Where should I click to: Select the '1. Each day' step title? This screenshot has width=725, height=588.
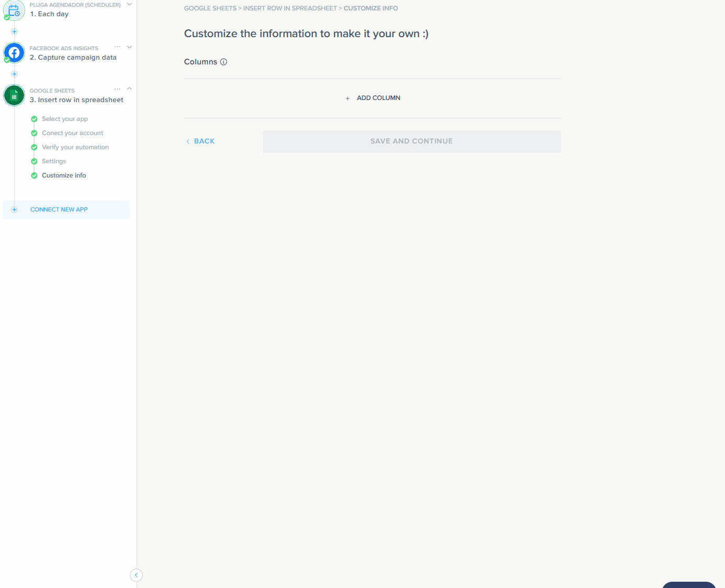[x=49, y=14]
